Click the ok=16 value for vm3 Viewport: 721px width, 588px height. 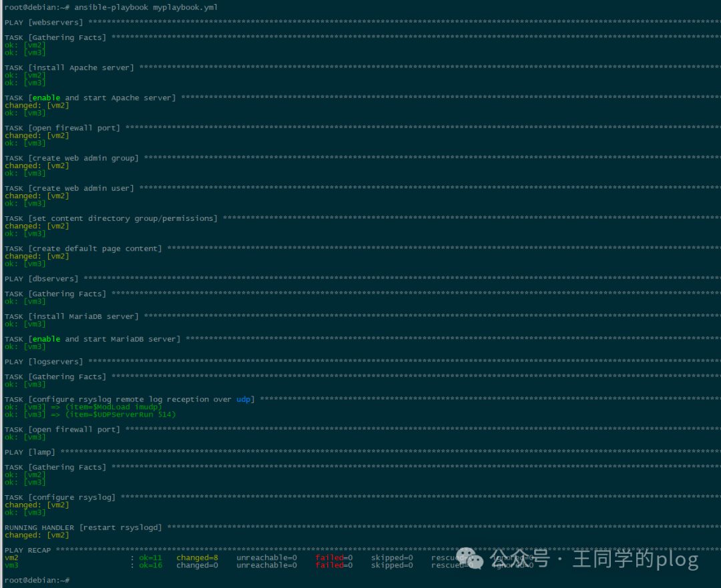click(x=150, y=565)
